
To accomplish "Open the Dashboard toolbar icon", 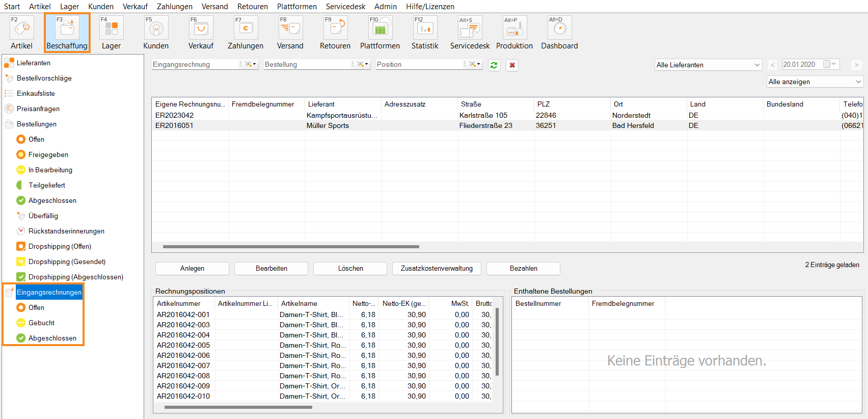I will pos(559,33).
